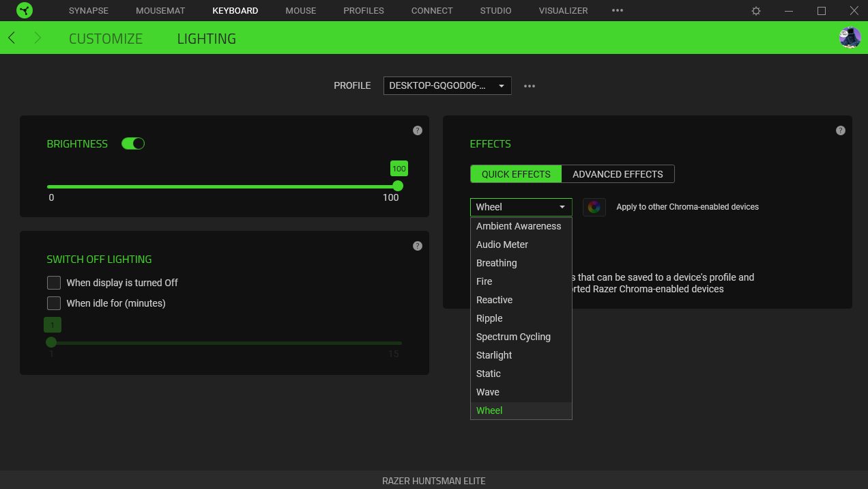Expand the top navigation overflow menu

tap(618, 11)
